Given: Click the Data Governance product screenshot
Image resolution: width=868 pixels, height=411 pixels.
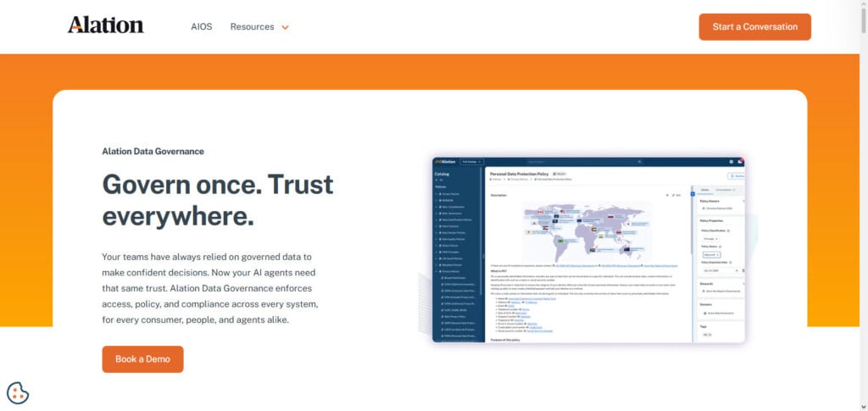Looking at the screenshot, I should (x=588, y=250).
